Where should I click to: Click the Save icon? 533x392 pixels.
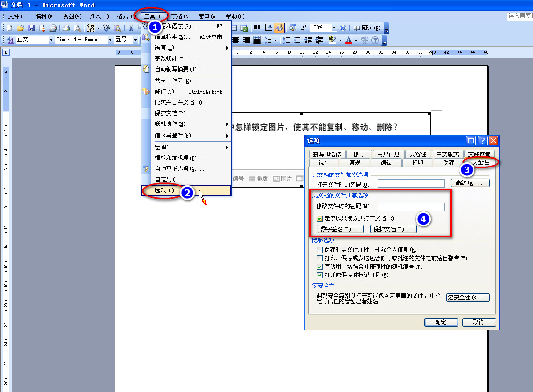32,28
